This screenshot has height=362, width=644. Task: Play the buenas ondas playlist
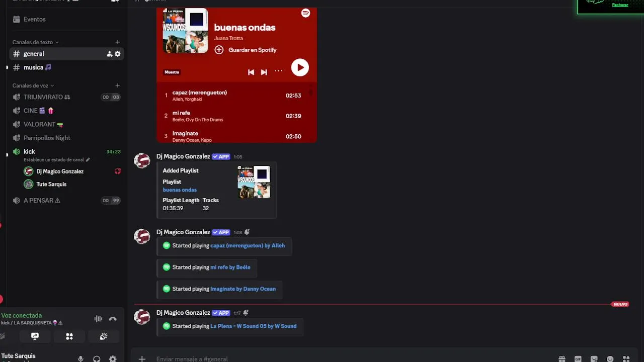click(x=300, y=67)
